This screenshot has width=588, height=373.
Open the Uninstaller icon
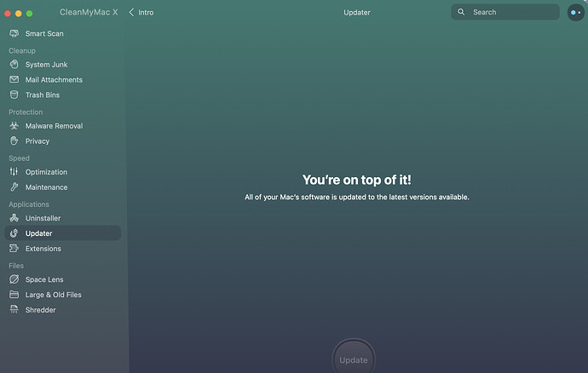(14, 218)
